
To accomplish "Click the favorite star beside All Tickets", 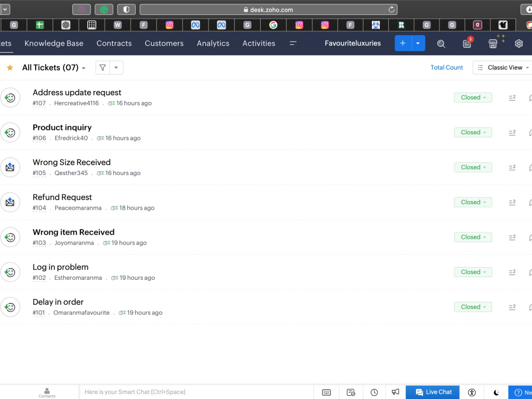I will (10, 68).
